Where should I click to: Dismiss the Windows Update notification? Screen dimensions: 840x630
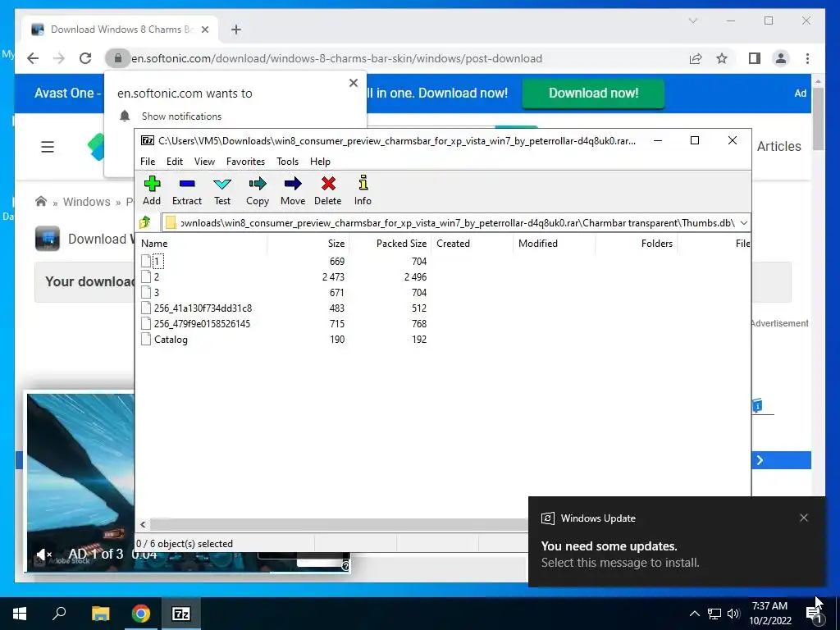[804, 518]
